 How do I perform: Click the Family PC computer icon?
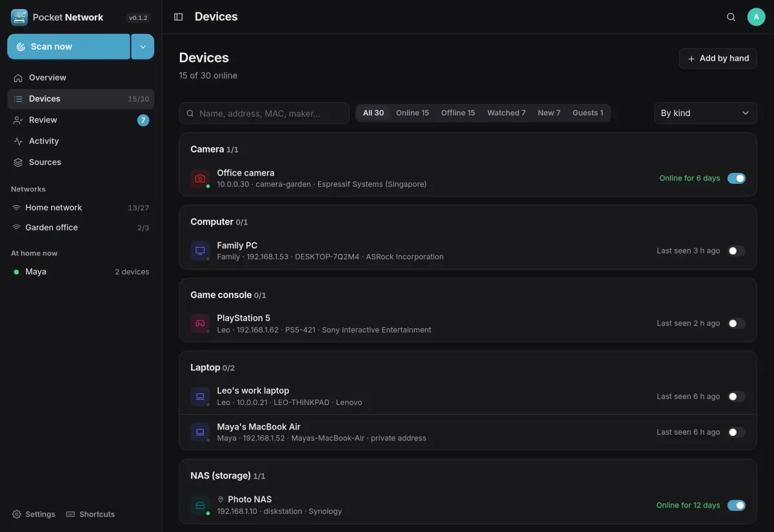pos(200,251)
